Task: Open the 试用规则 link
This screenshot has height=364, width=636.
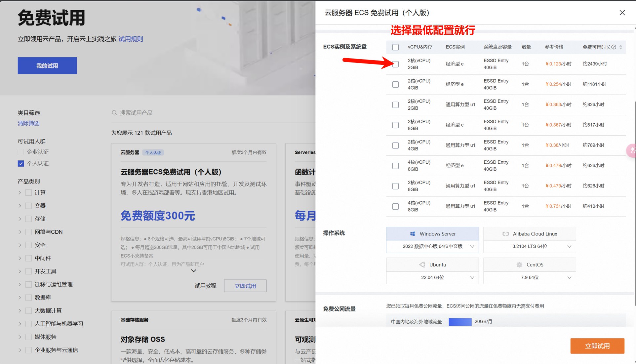Action: point(131,39)
